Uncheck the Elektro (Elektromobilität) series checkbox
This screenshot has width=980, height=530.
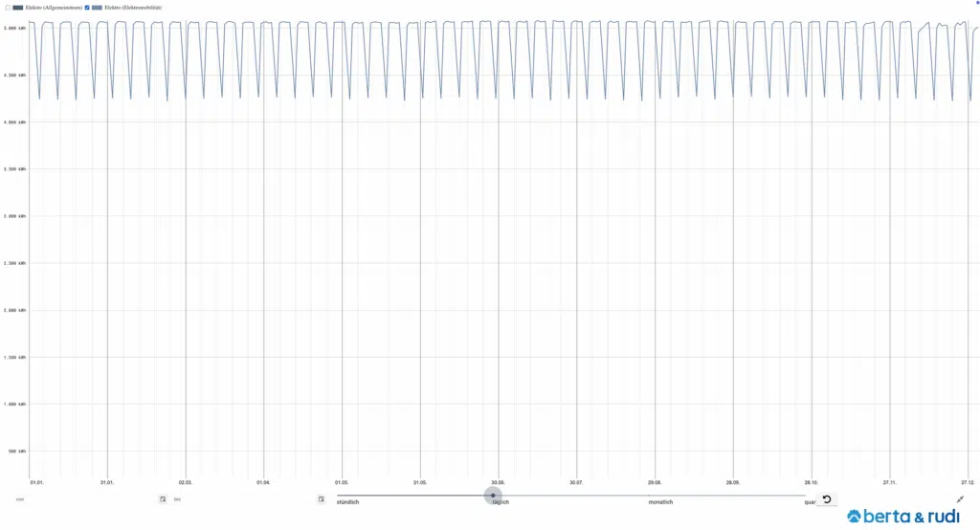click(x=87, y=8)
